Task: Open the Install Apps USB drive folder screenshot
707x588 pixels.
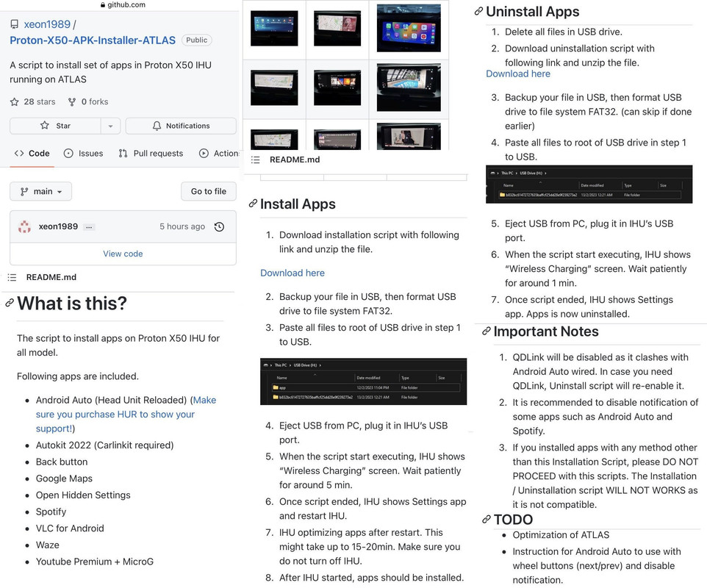Action: pos(363,381)
